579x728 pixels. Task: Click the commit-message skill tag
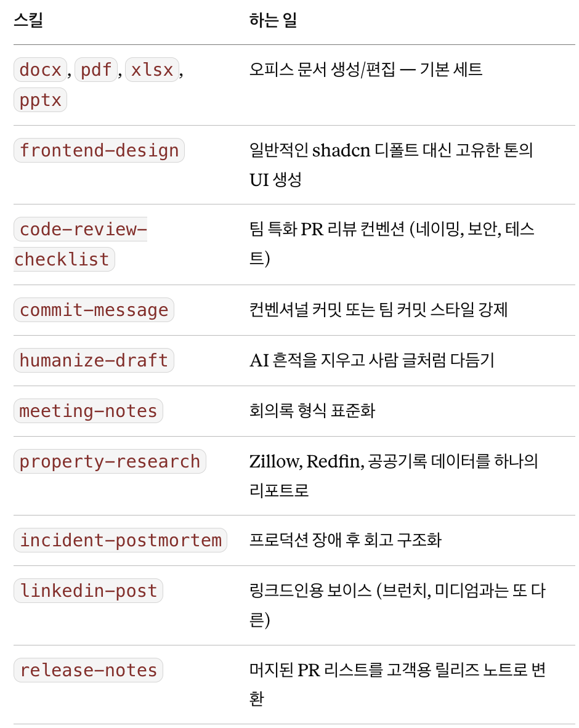tap(94, 310)
